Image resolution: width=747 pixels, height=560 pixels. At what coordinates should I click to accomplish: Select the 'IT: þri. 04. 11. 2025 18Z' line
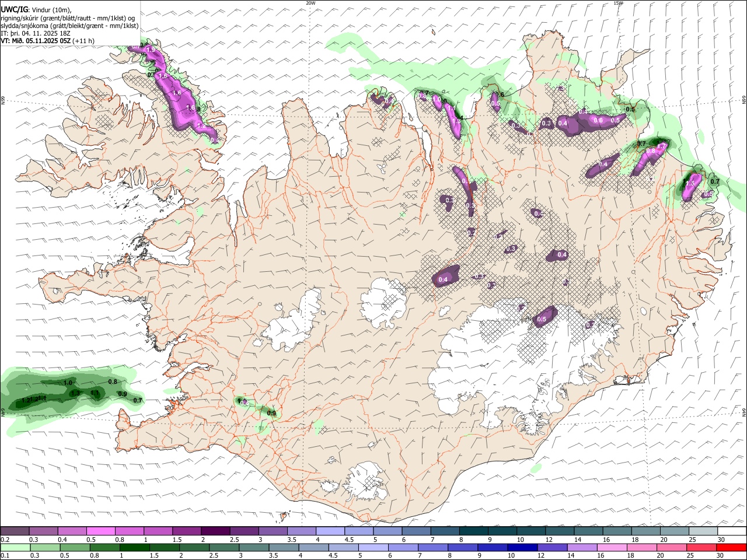point(36,33)
